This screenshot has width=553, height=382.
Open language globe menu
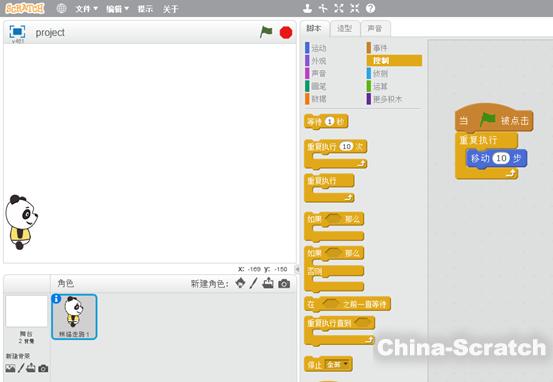click(x=61, y=8)
